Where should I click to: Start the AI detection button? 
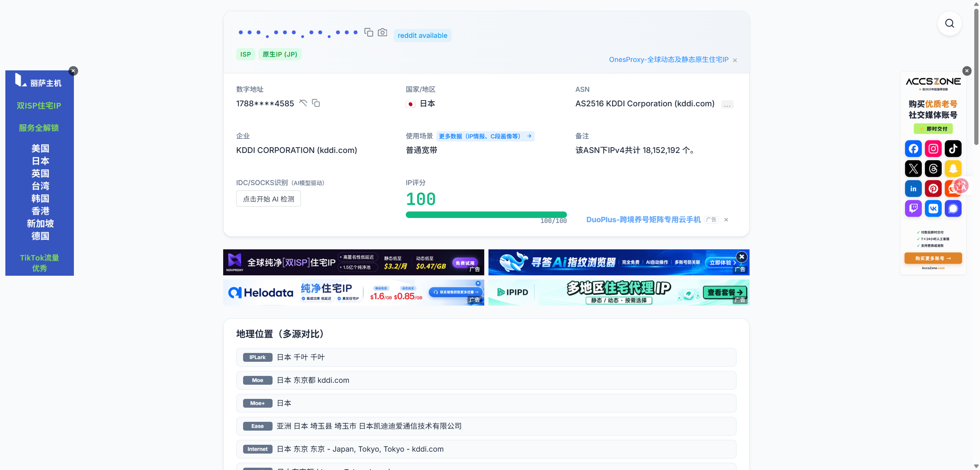coord(268,199)
